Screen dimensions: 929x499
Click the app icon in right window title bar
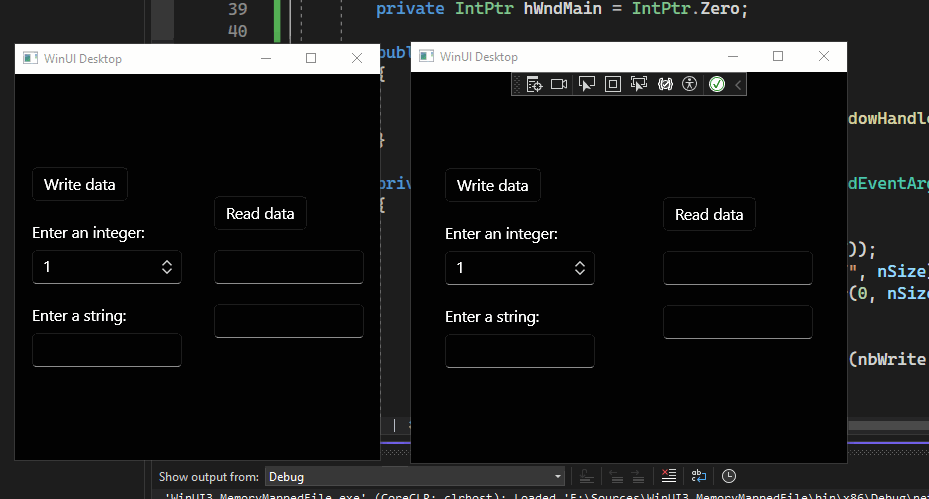426,56
